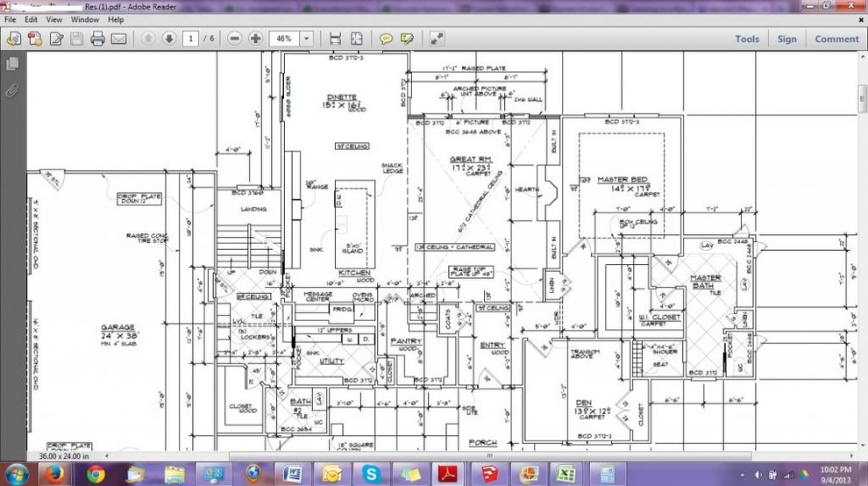Click the email envelope icon
Image resolution: width=868 pixels, height=486 pixels.
tap(118, 39)
